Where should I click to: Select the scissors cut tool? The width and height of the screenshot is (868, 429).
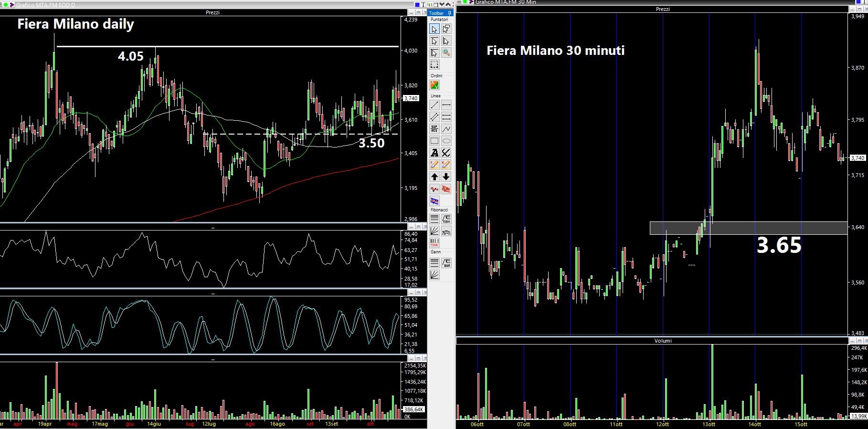(x=446, y=153)
